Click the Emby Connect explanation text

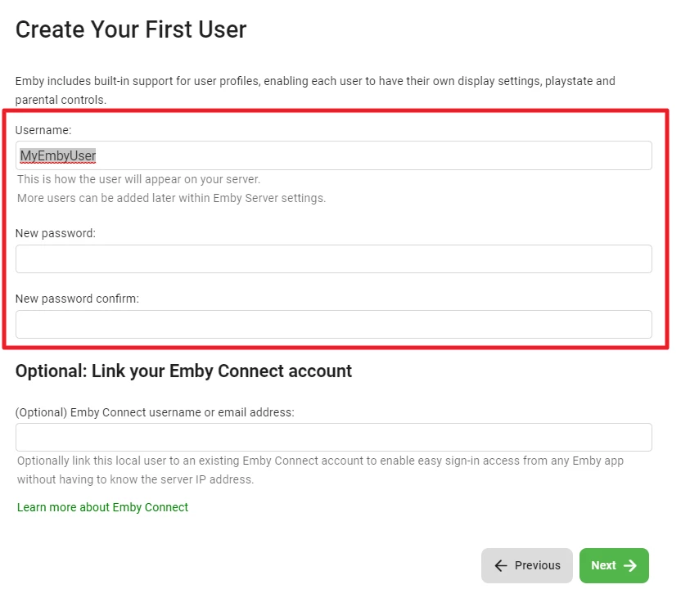tap(319, 469)
